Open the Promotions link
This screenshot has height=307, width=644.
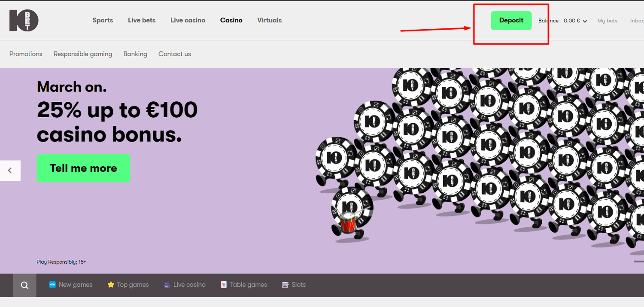pos(26,54)
